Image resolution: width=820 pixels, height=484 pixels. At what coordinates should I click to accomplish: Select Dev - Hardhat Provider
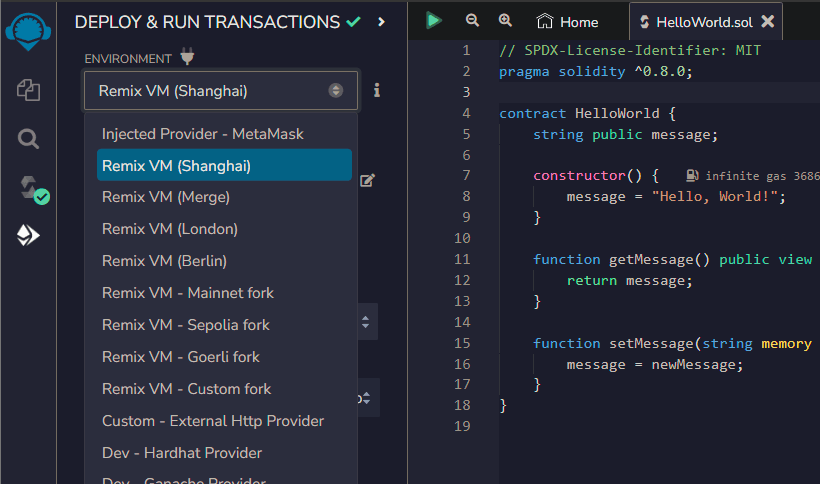point(224,453)
